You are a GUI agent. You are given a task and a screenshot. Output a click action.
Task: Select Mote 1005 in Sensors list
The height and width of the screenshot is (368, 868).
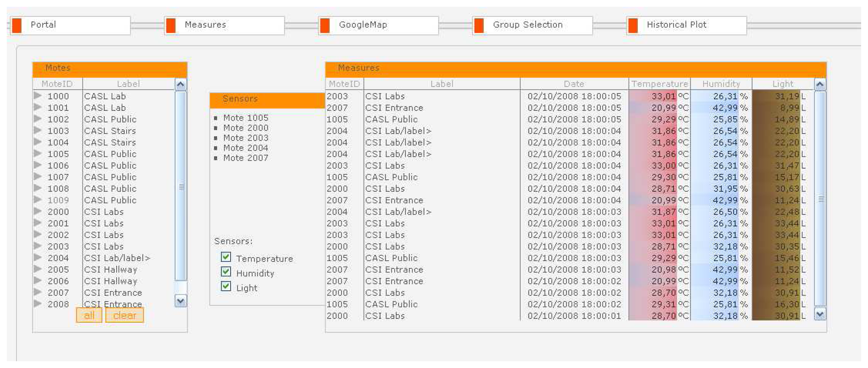point(245,118)
